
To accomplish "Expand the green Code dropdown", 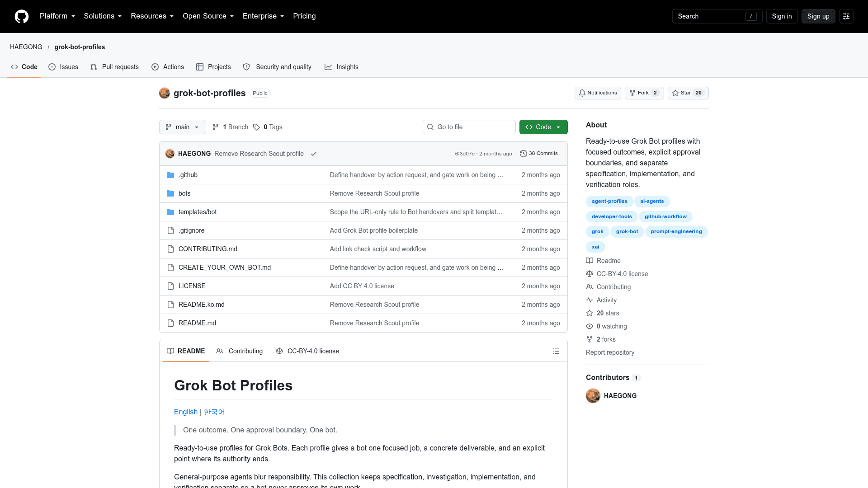I will click(x=543, y=127).
